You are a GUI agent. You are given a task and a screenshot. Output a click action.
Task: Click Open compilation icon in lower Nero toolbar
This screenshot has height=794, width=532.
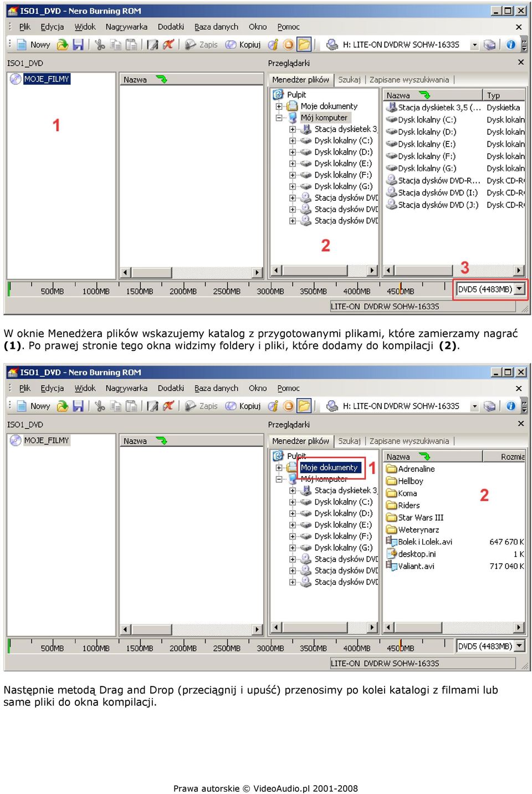63,406
